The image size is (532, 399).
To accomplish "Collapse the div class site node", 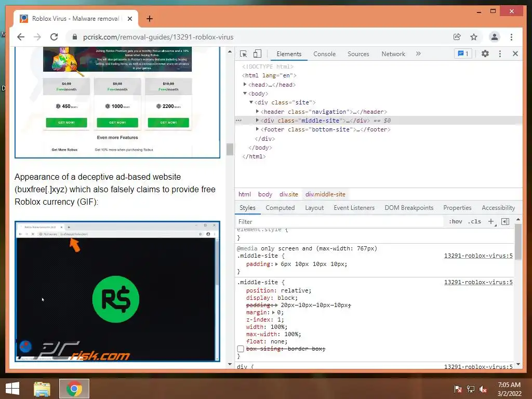I will click(251, 102).
